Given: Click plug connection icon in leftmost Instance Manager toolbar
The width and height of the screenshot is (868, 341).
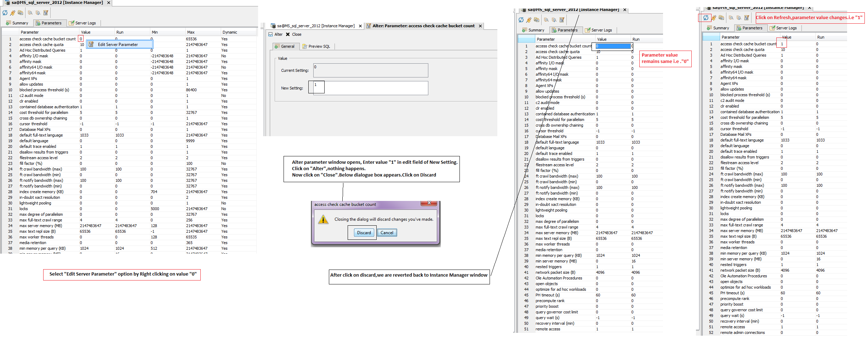Looking at the screenshot, I should point(13,13).
